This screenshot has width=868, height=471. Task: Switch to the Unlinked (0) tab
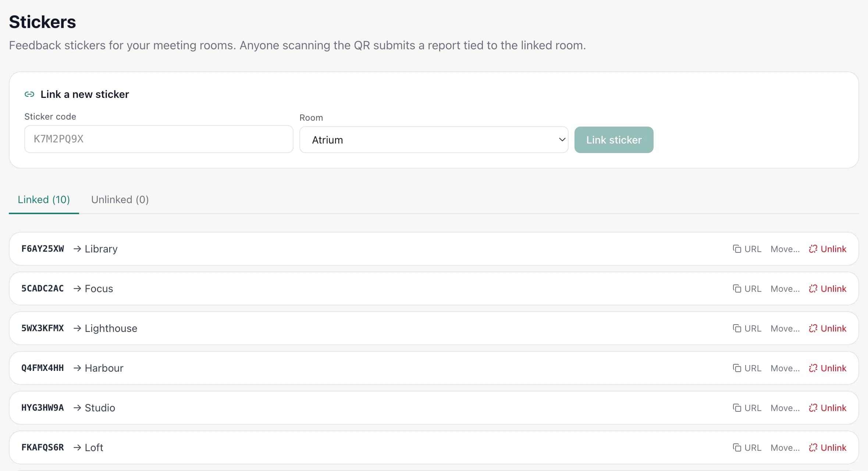click(x=120, y=199)
